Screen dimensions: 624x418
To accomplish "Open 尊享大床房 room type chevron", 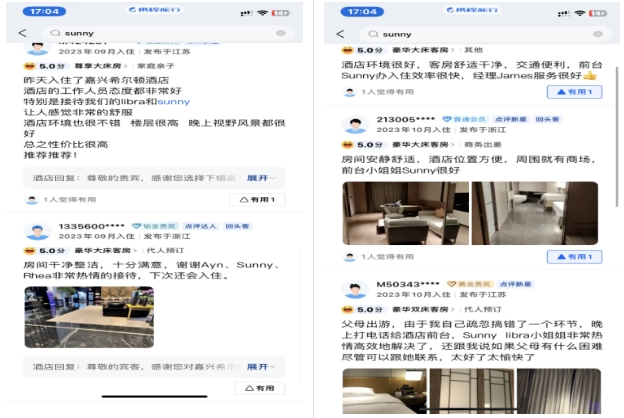I will 101,66.
